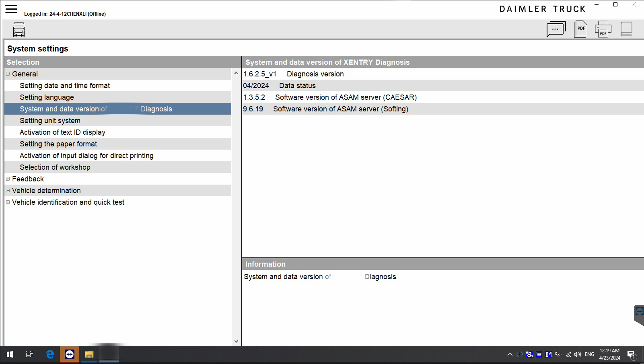Select Setting unit system entry

(x=118, y=121)
